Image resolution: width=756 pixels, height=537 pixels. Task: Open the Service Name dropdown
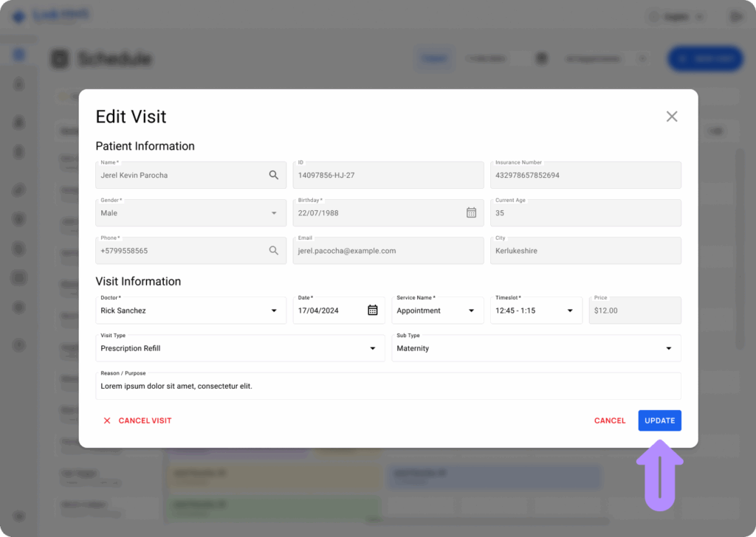pyautogui.click(x=437, y=310)
